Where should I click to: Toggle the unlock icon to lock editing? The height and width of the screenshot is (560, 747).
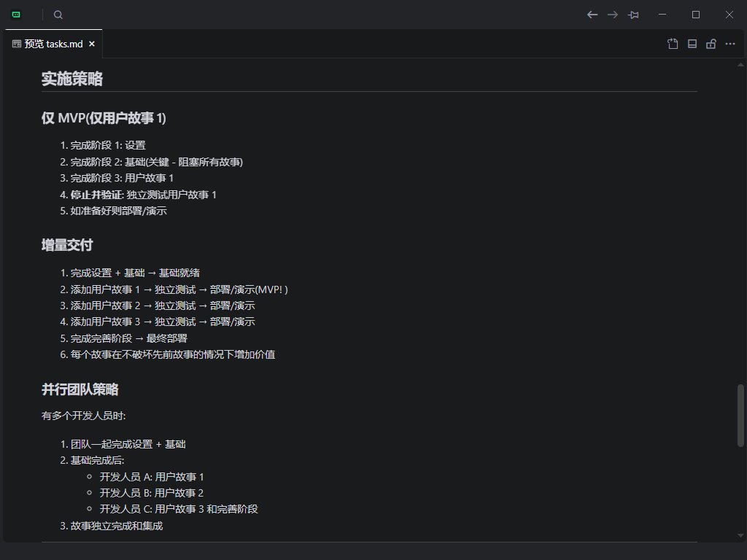(x=711, y=44)
